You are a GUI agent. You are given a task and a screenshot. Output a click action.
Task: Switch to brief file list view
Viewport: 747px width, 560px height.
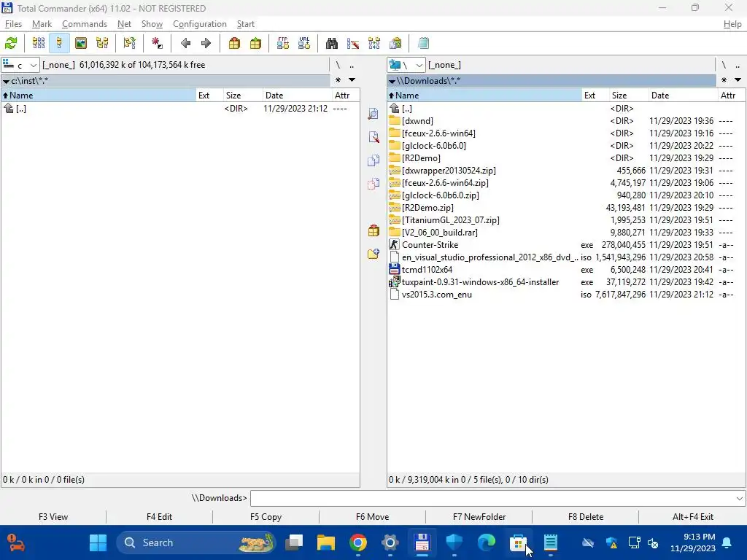(39, 43)
